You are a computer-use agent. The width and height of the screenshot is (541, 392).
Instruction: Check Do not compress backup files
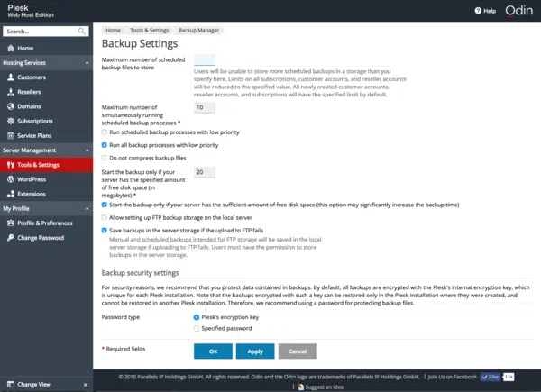point(105,158)
